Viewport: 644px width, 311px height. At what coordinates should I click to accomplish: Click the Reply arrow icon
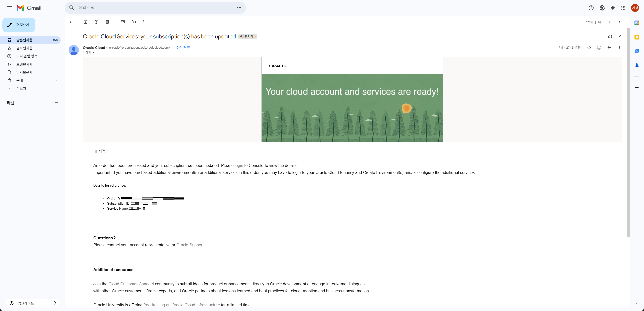click(609, 48)
